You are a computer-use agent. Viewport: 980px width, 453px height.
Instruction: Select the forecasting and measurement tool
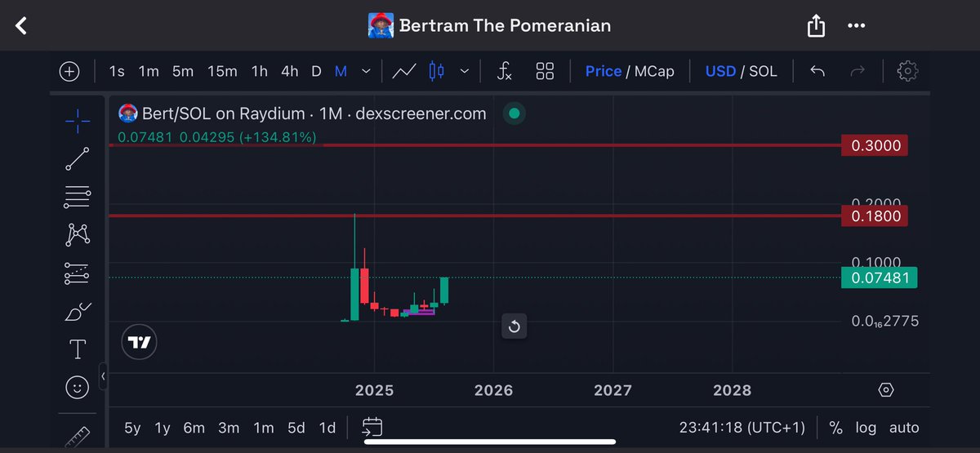pos(78,273)
